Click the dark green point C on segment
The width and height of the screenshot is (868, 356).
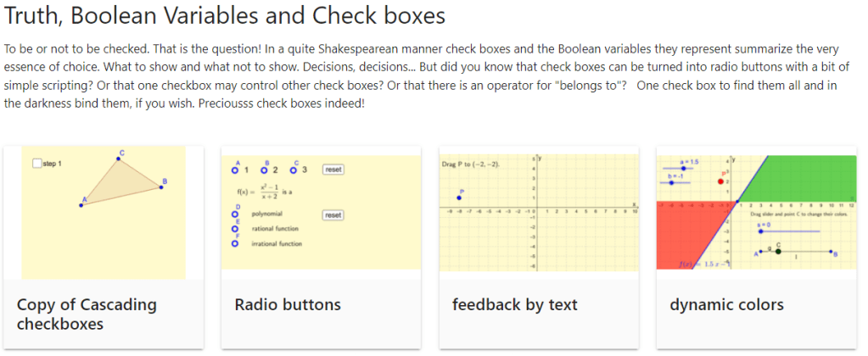778,251
